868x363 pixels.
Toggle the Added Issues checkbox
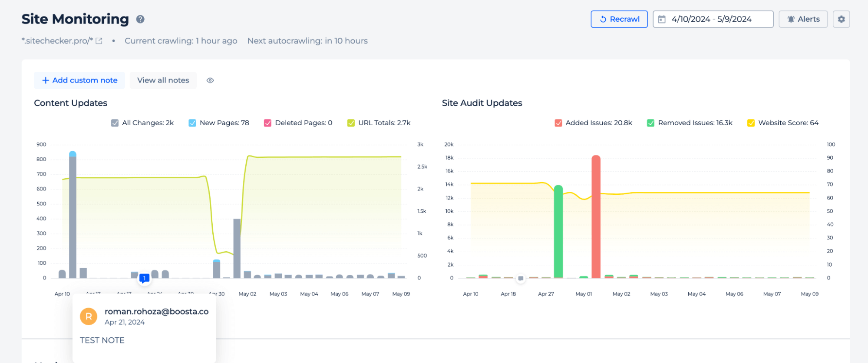click(x=558, y=123)
